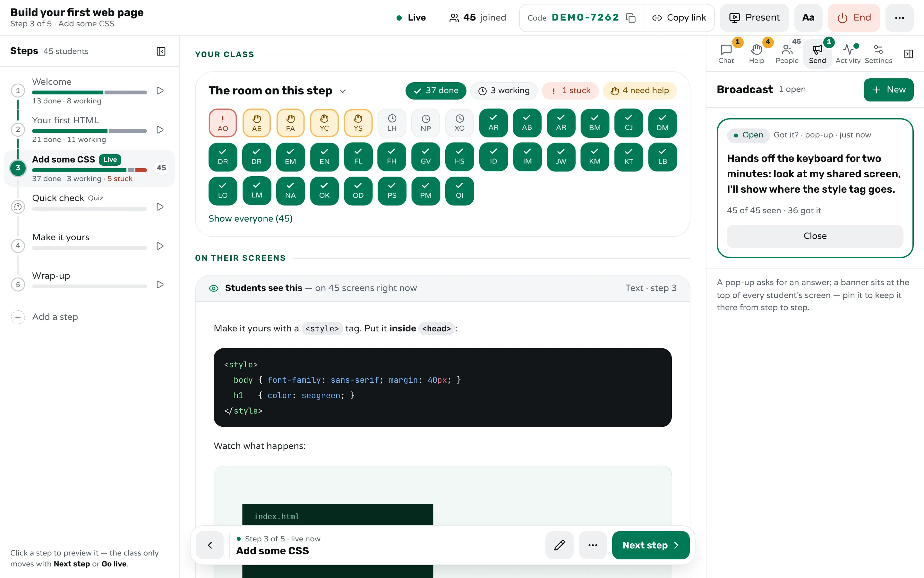Viewport: 924px width, 578px height.
Task: Advance with the Next step button
Action: pyautogui.click(x=651, y=545)
